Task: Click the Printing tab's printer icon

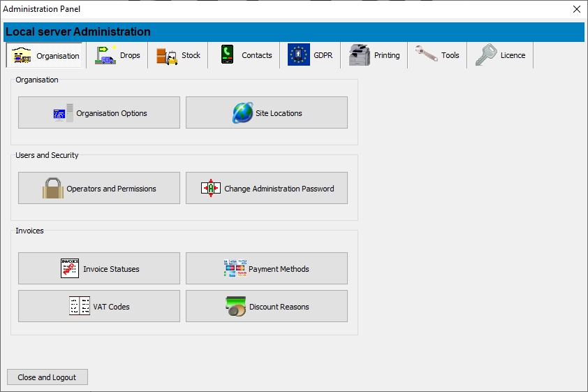Action: pos(359,55)
